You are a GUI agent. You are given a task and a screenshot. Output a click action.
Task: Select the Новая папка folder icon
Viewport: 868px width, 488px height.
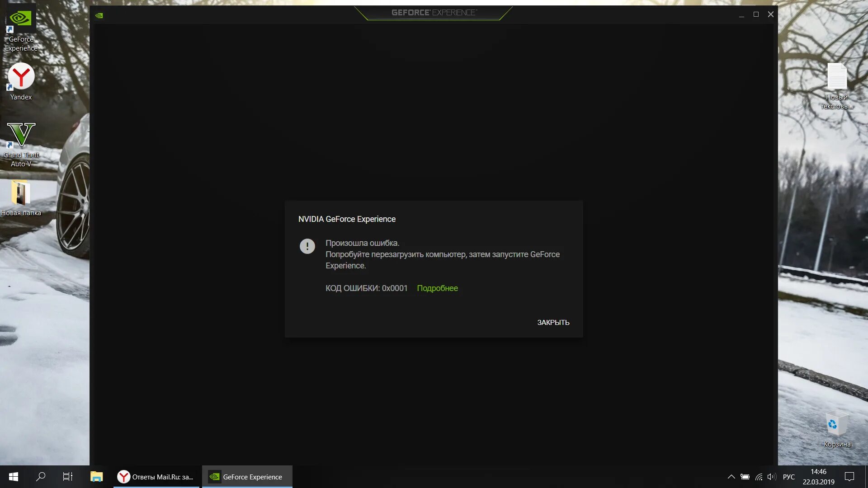(21, 197)
